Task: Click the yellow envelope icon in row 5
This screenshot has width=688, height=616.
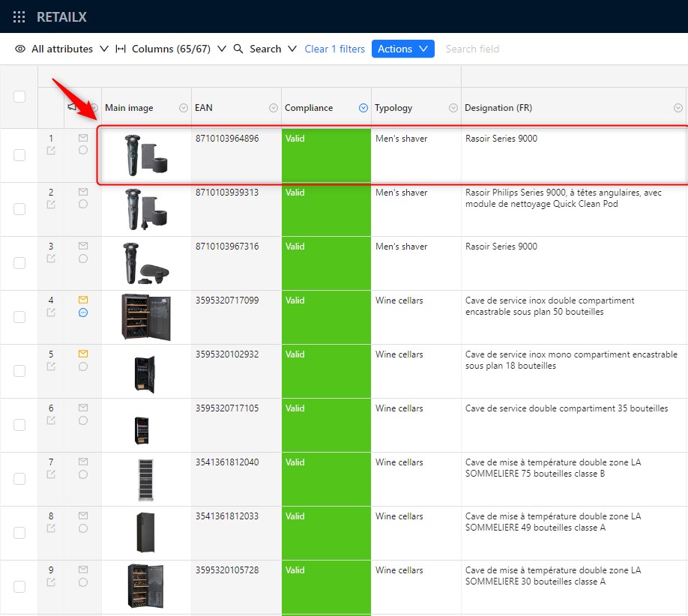Action: (x=83, y=354)
